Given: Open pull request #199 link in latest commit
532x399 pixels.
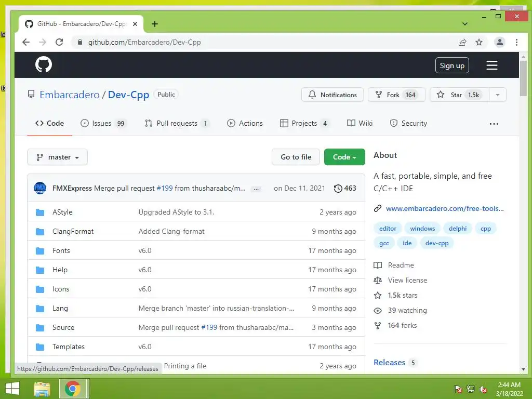Looking at the screenshot, I should (x=165, y=188).
